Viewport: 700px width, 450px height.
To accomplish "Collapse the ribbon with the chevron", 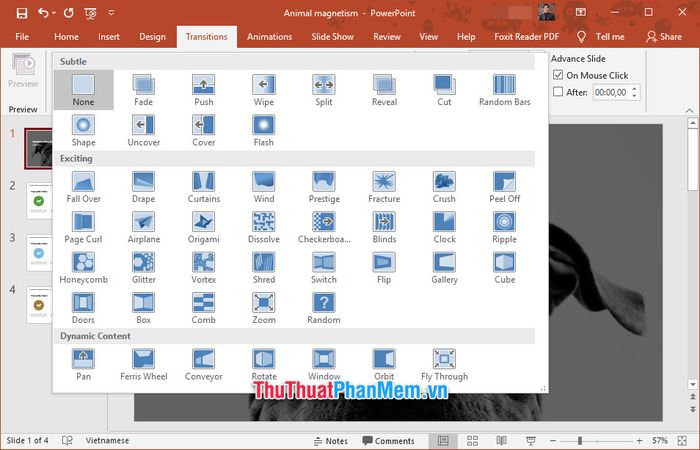I will (689, 110).
